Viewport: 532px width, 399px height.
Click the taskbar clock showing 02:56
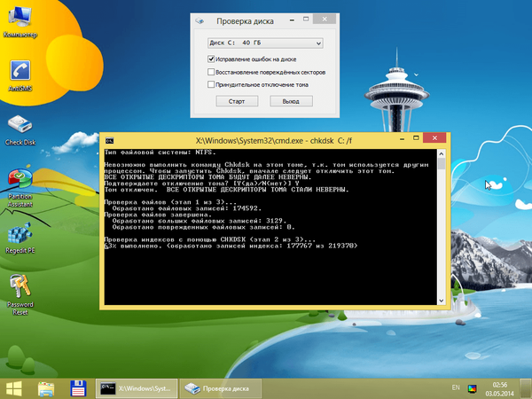point(499,389)
